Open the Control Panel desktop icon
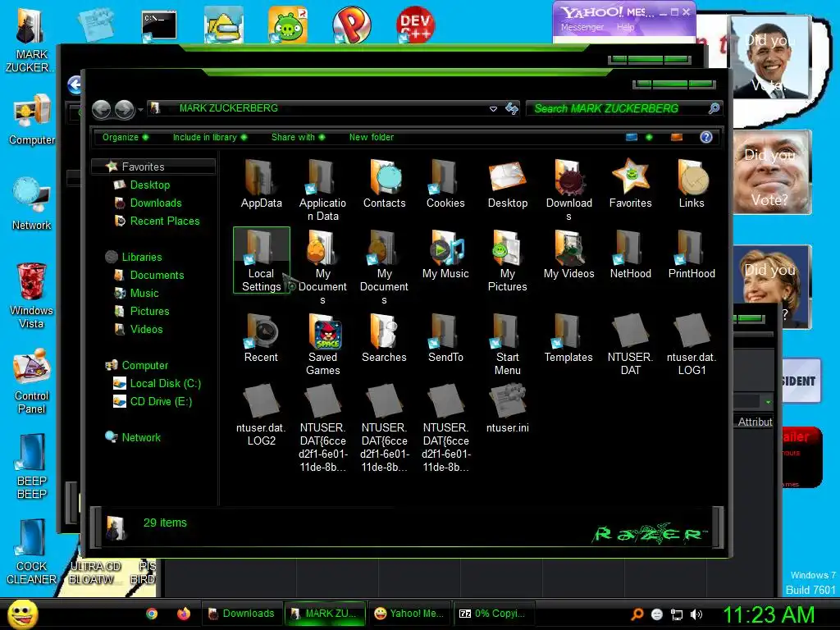The width and height of the screenshot is (840, 630). coord(32,381)
